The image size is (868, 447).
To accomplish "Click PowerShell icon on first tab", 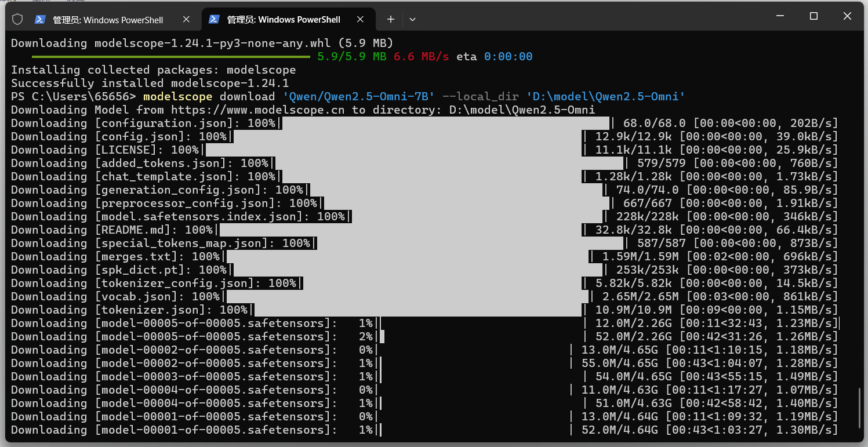I will [x=40, y=19].
